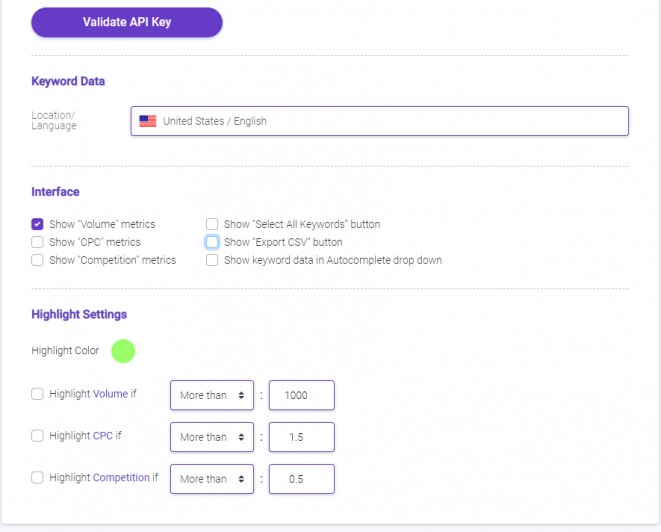Open the Volume "More than" dropdown
This screenshot has width=661, height=532.
[212, 395]
